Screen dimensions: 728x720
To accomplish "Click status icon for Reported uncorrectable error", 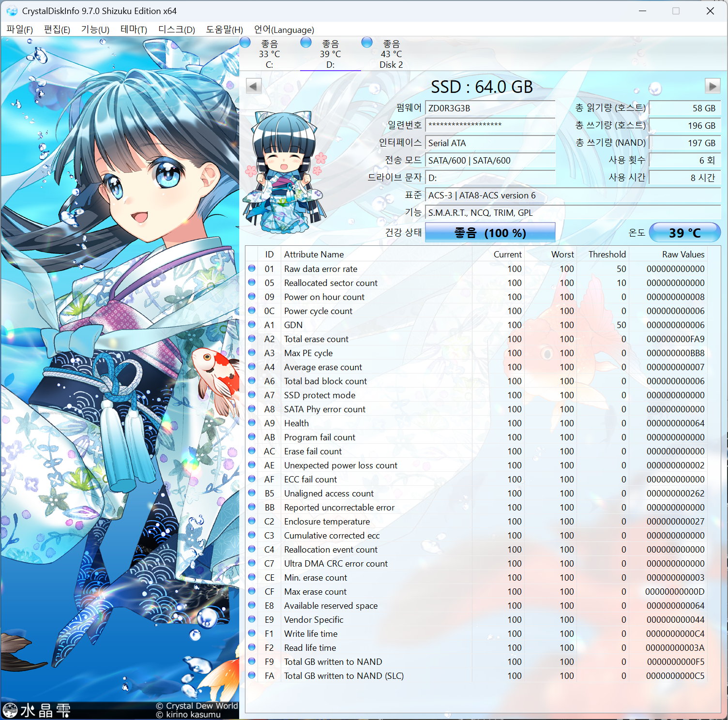I will (x=252, y=507).
